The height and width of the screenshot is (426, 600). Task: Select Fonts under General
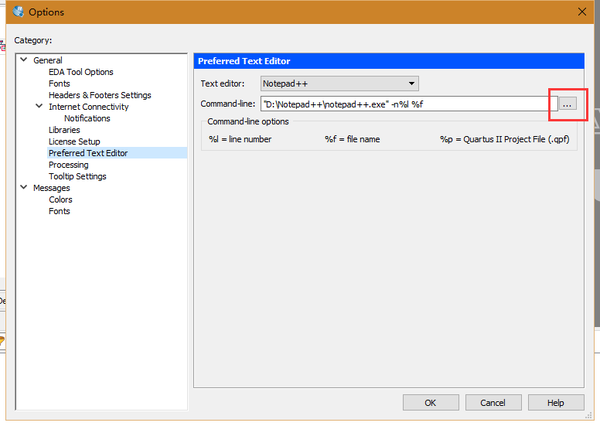59,83
